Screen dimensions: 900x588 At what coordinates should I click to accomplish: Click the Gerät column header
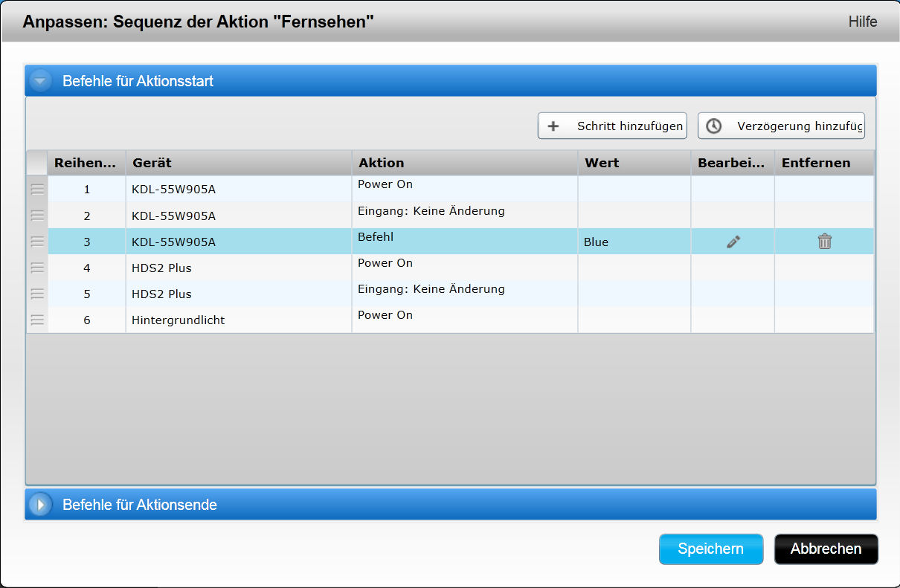pyautogui.click(x=238, y=163)
